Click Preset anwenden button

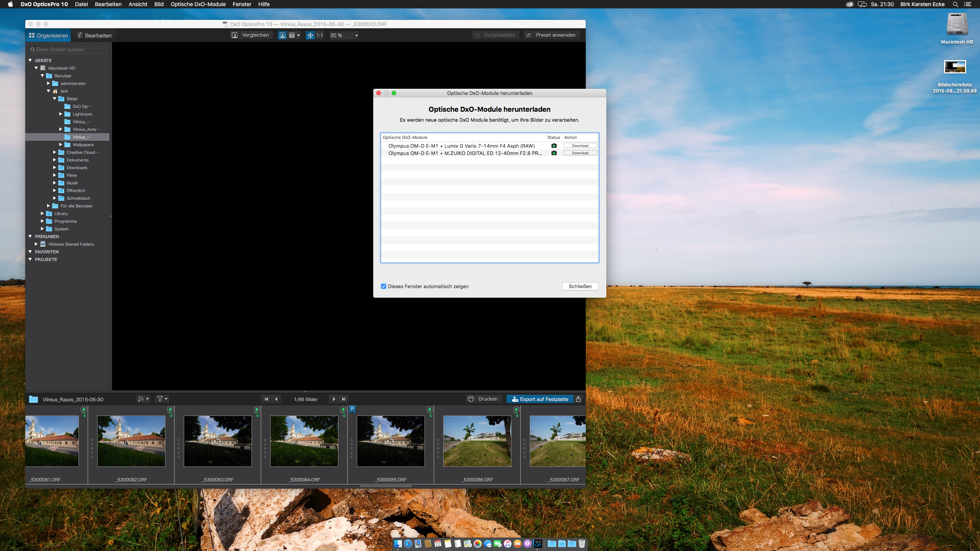click(551, 35)
